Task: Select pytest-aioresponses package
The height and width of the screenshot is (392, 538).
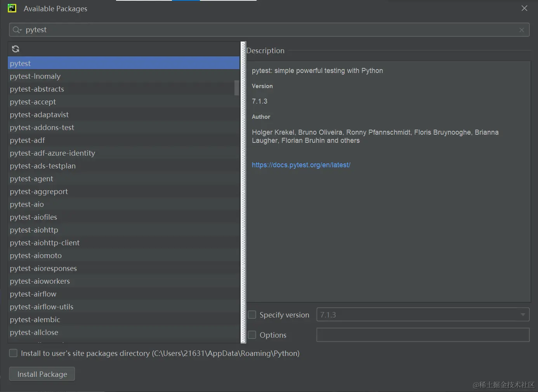Action: [x=123, y=268]
